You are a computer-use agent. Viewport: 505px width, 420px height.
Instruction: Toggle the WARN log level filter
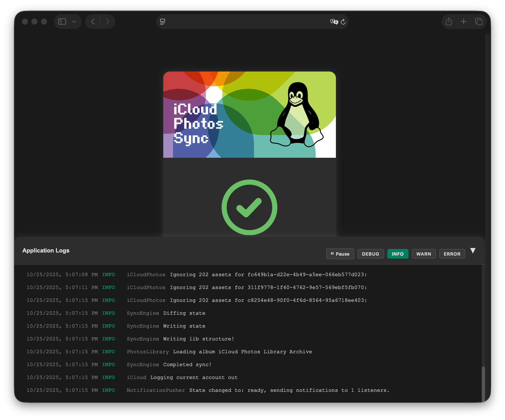point(423,254)
